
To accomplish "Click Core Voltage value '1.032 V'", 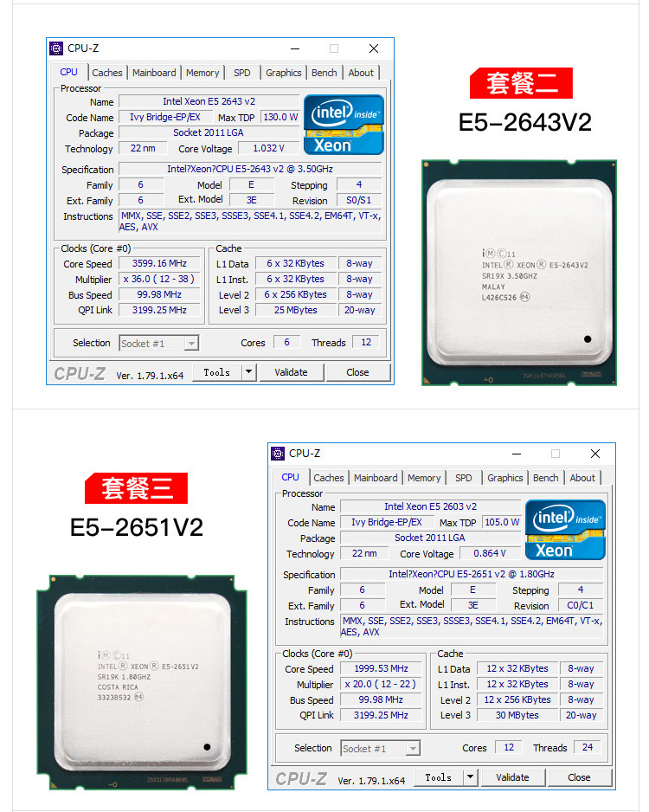I will 268,148.
